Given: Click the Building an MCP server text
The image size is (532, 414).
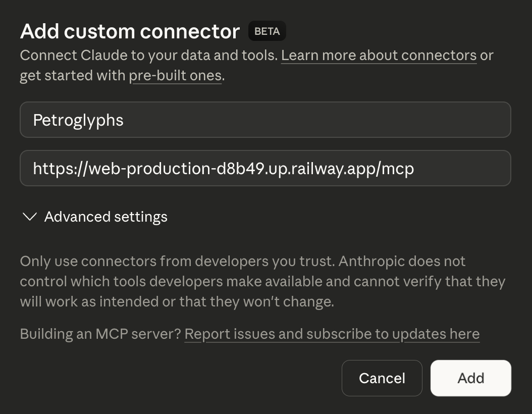Looking at the screenshot, I should [99, 334].
